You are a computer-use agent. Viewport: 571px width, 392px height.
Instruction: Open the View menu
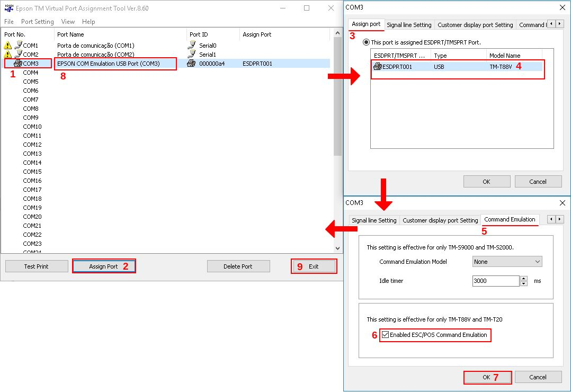(68, 22)
